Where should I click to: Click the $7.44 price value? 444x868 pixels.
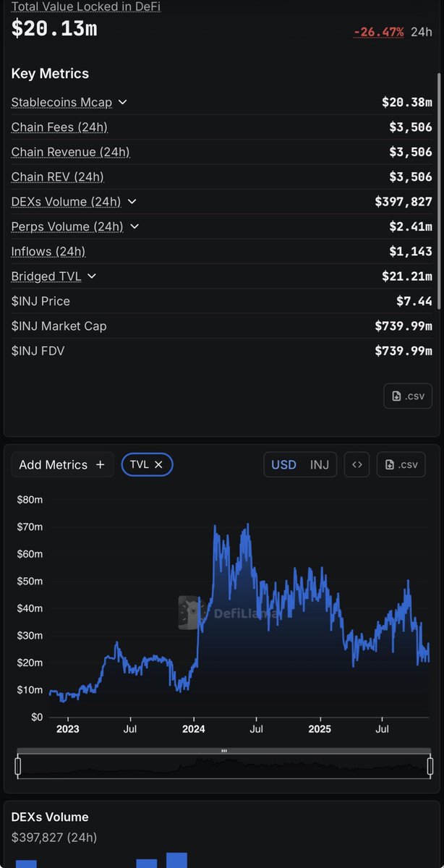[414, 301]
